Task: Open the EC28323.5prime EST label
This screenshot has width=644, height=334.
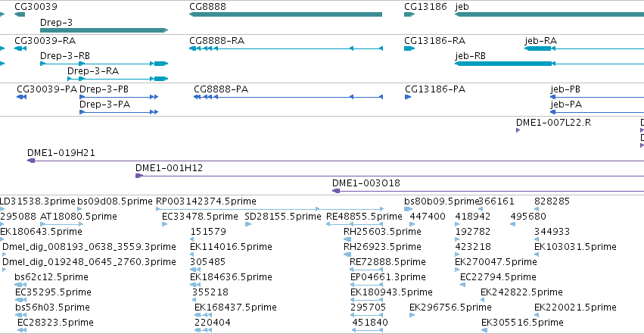Action: [x=55, y=323]
